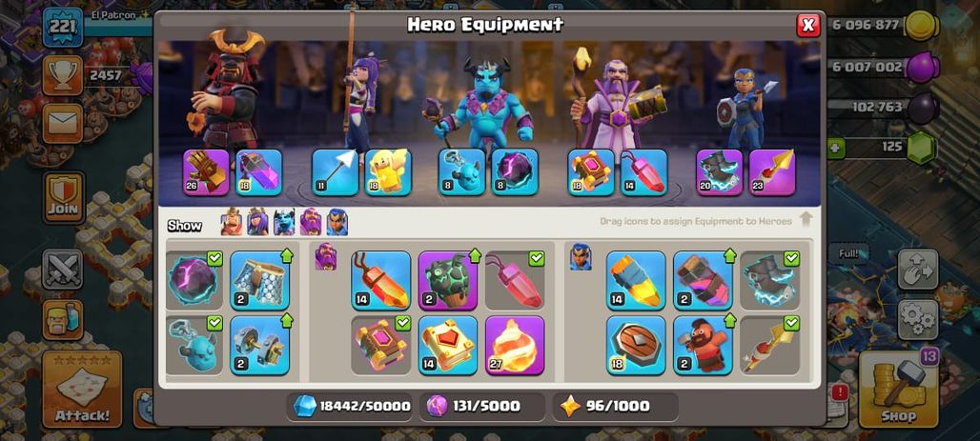This screenshot has height=441, width=980.
Task: Select the Healing Tome level 14
Action: [447, 346]
